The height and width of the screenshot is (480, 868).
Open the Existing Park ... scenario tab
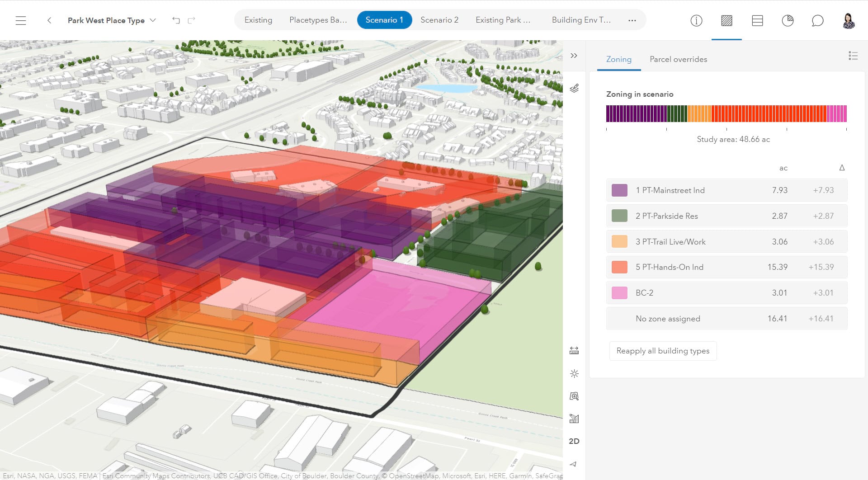pyautogui.click(x=503, y=20)
